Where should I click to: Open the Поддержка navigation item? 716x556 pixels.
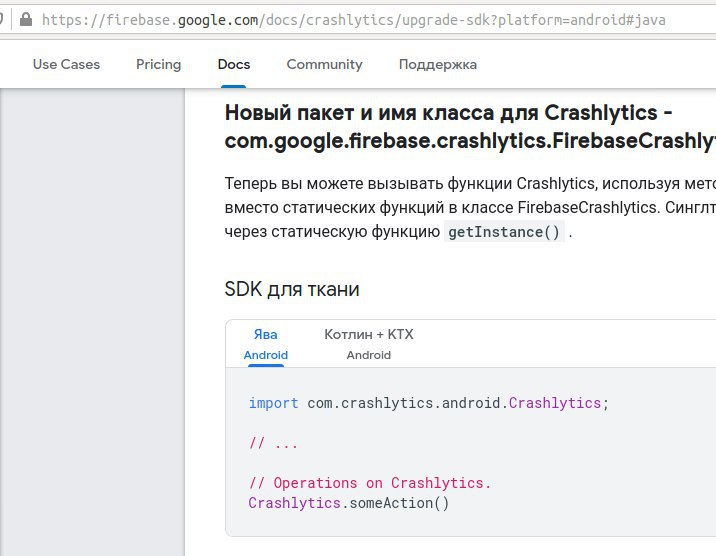pos(437,64)
